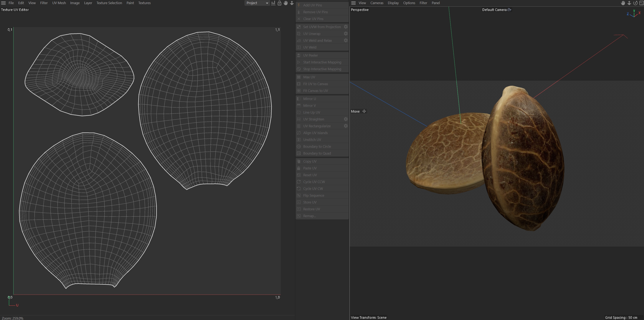Open the viewport hamburger menu icon
The width and height of the screenshot is (644, 320).
pyautogui.click(x=353, y=3)
